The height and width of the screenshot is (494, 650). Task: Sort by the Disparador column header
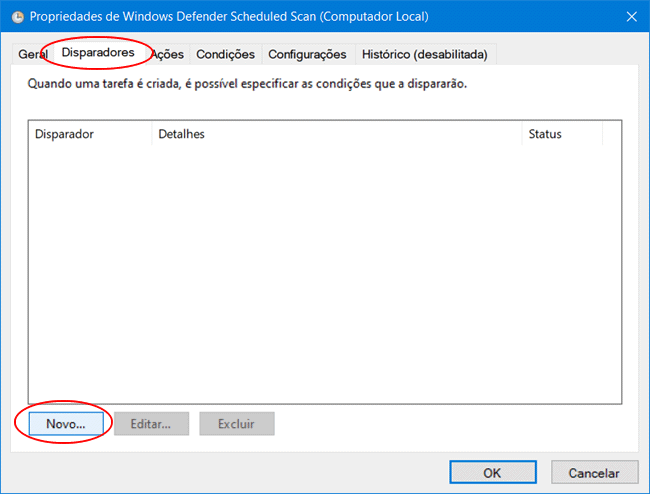[90, 134]
